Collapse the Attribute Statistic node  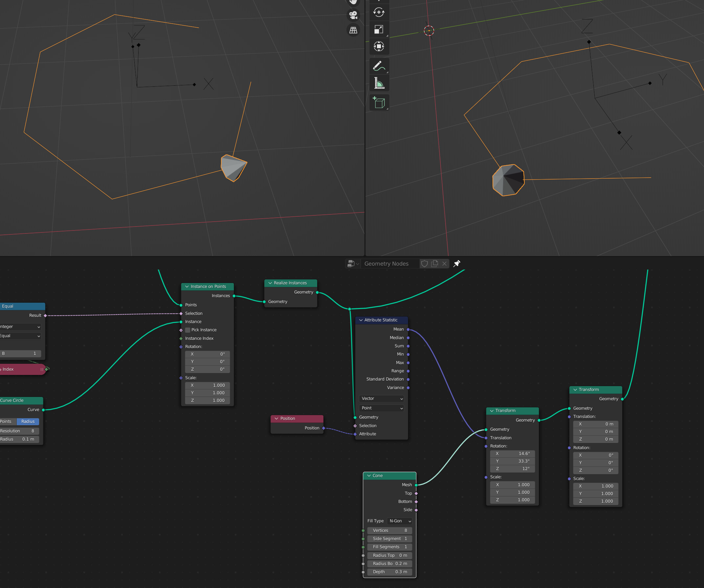click(361, 320)
